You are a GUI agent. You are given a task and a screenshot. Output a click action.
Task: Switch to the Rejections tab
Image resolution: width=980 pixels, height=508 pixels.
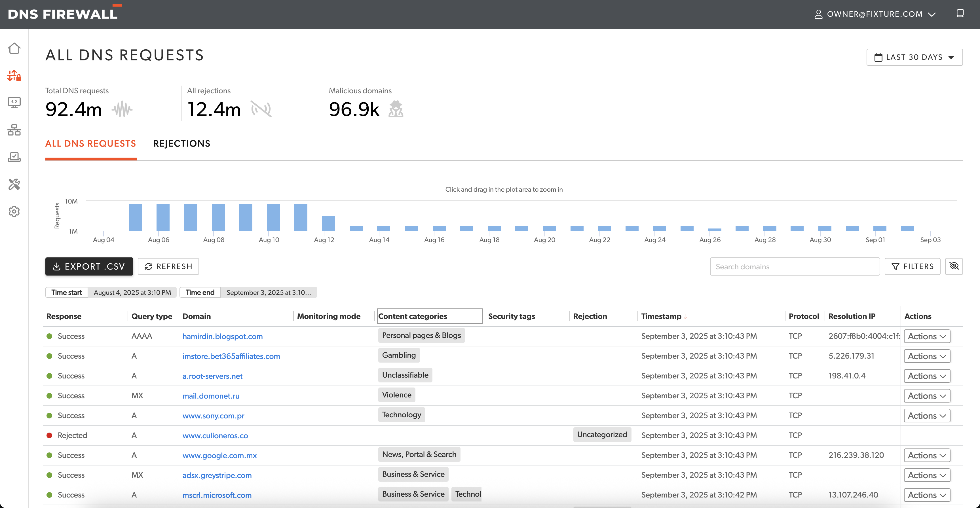tap(181, 144)
